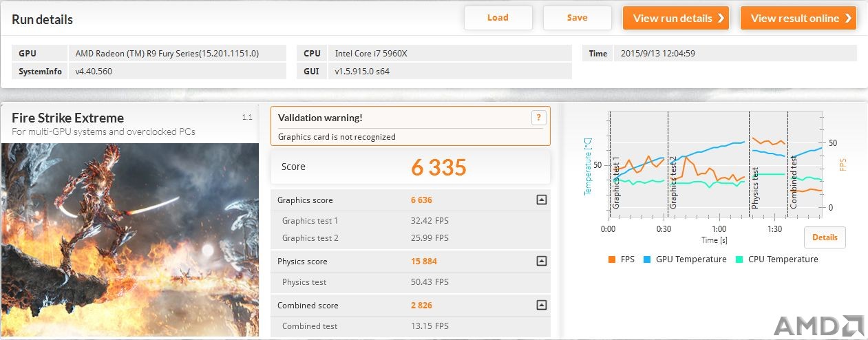This screenshot has width=868, height=340.
Task: Select the Physics score value 15 884
Action: click(x=424, y=262)
